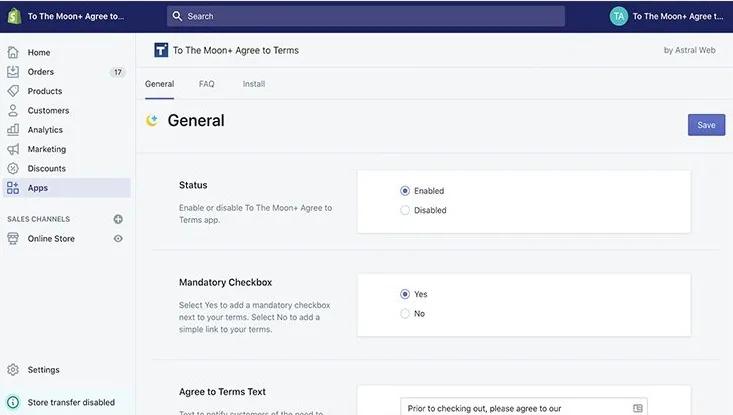Click the Marketing megaphone icon
This screenshot has width=733, height=415.
(13, 149)
